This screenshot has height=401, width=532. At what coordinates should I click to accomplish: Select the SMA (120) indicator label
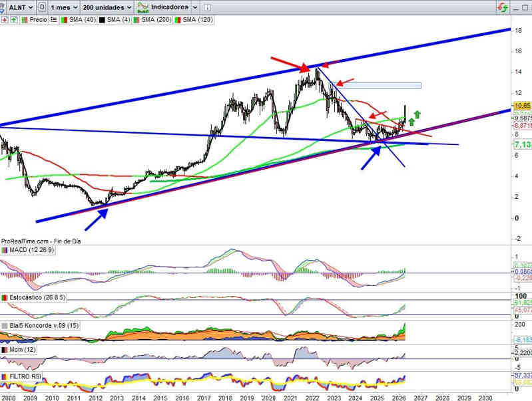coord(198,20)
